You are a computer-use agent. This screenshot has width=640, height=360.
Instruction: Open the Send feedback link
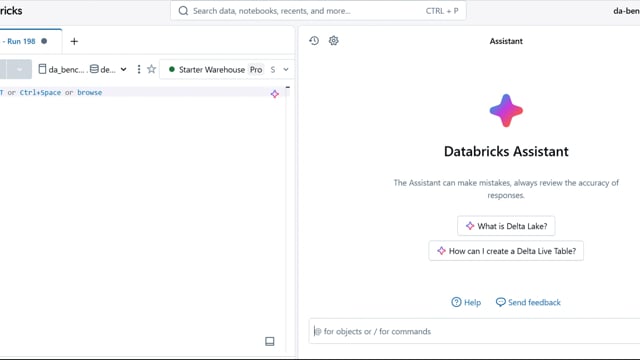[528, 302]
